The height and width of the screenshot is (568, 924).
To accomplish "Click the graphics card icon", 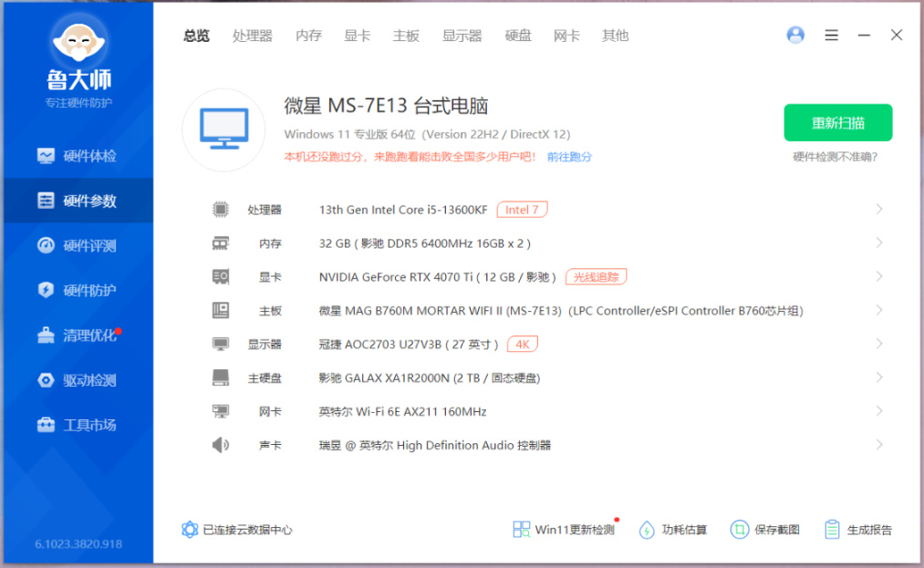I will [x=221, y=276].
